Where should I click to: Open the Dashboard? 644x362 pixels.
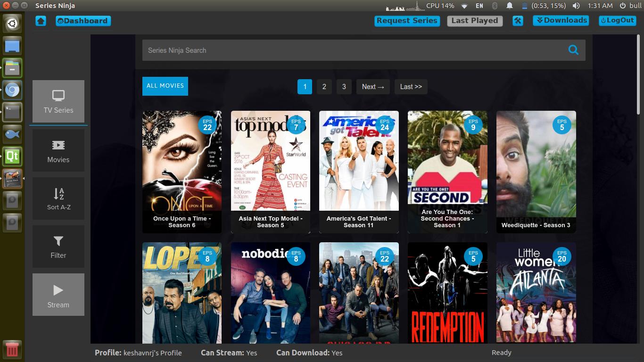point(83,21)
